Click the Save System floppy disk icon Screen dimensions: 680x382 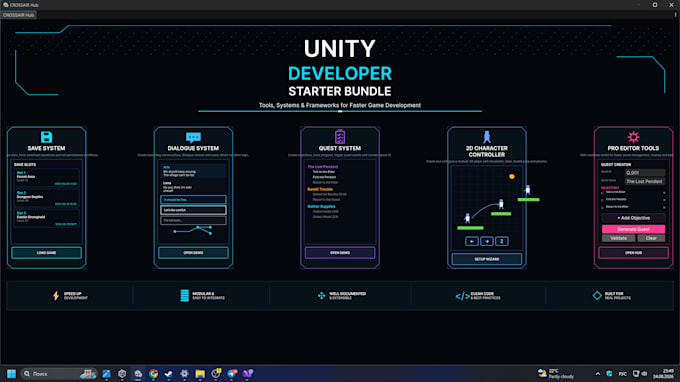click(x=46, y=137)
